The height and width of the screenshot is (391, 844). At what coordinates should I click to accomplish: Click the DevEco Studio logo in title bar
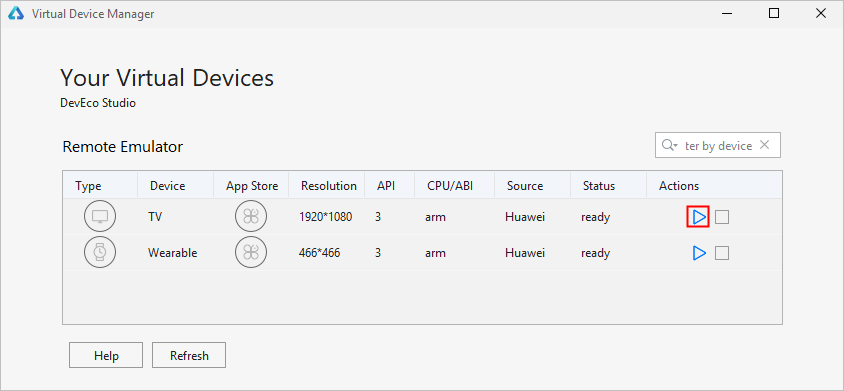click(x=16, y=13)
